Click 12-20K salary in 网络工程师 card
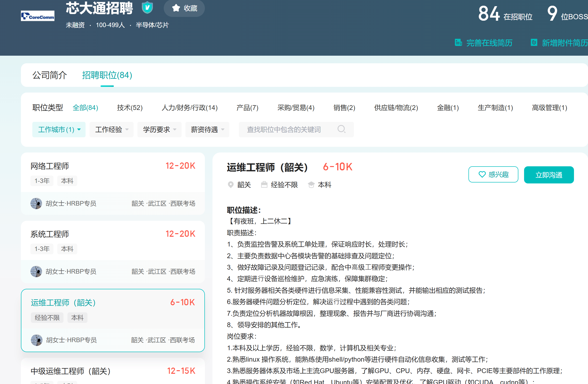Viewport: 588px width, 384px height. (x=180, y=166)
